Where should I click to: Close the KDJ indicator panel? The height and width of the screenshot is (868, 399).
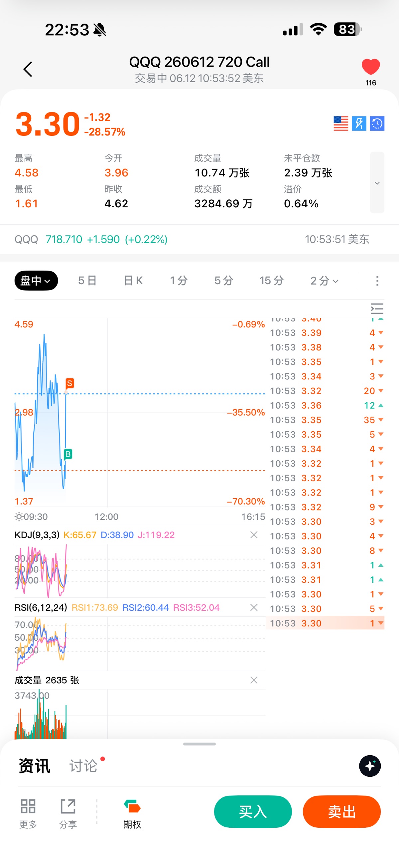(x=254, y=535)
